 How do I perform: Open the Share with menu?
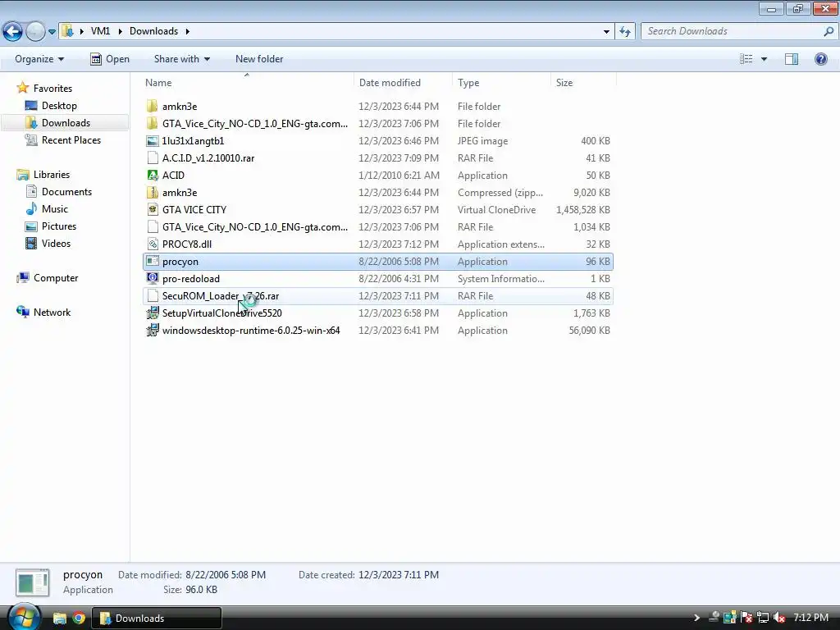tap(181, 59)
